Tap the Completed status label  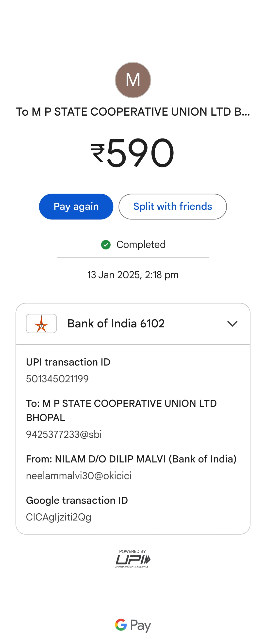[x=141, y=245]
